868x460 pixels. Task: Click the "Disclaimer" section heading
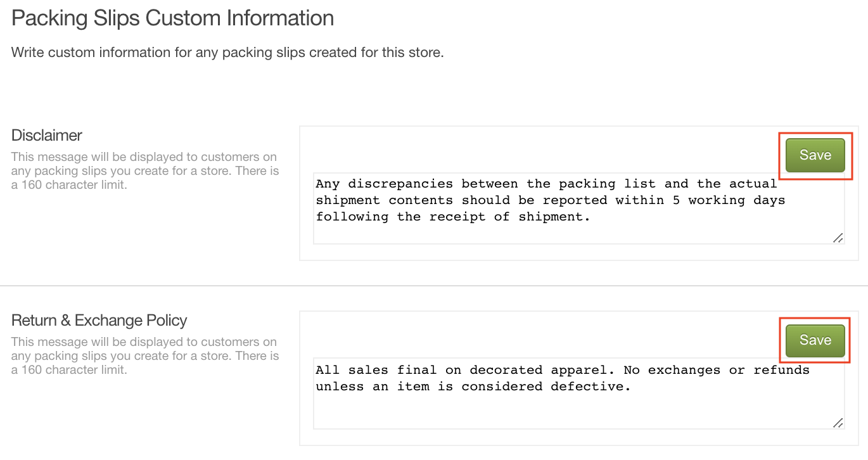(47, 136)
